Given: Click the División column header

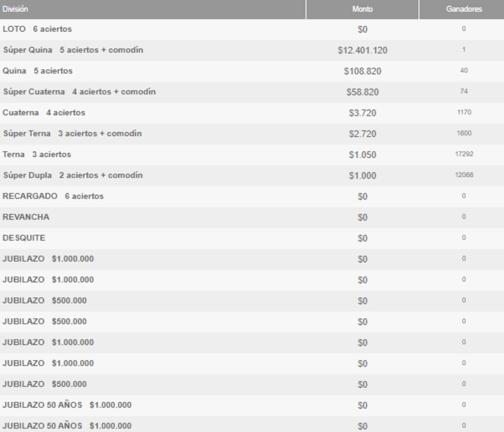Looking at the screenshot, I should pos(152,9).
